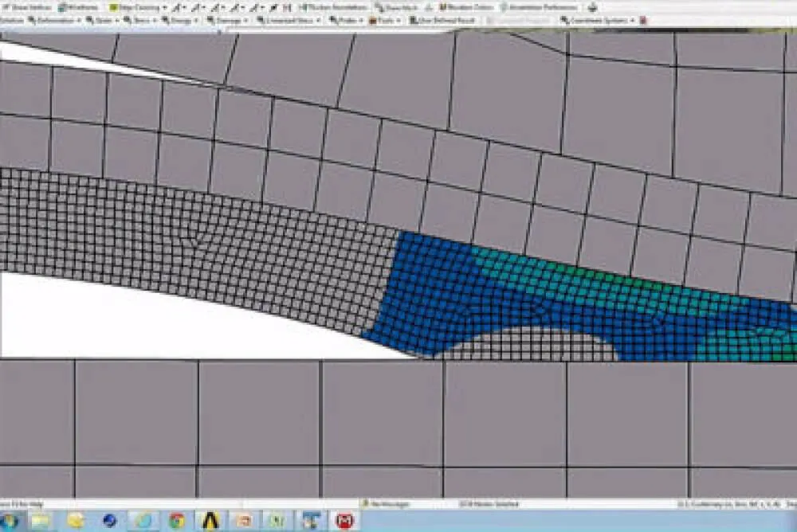Open the Tools menu in the Solution toolbar
The width and height of the screenshot is (797, 532).
(x=387, y=20)
